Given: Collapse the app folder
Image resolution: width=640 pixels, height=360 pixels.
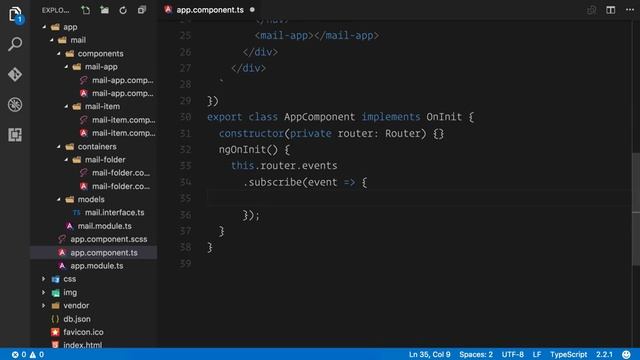Looking at the screenshot, I should pyautogui.click(x=44, y=27).
